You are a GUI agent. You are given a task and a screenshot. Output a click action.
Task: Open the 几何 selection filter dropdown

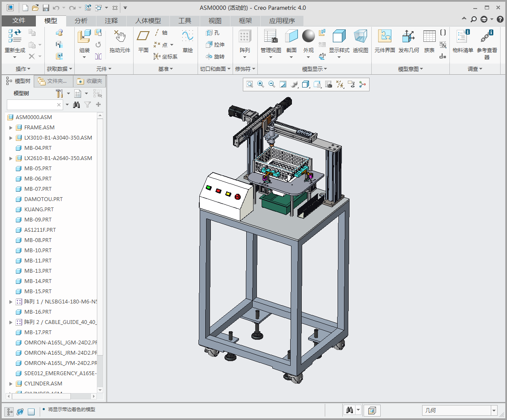pos(494,411)
